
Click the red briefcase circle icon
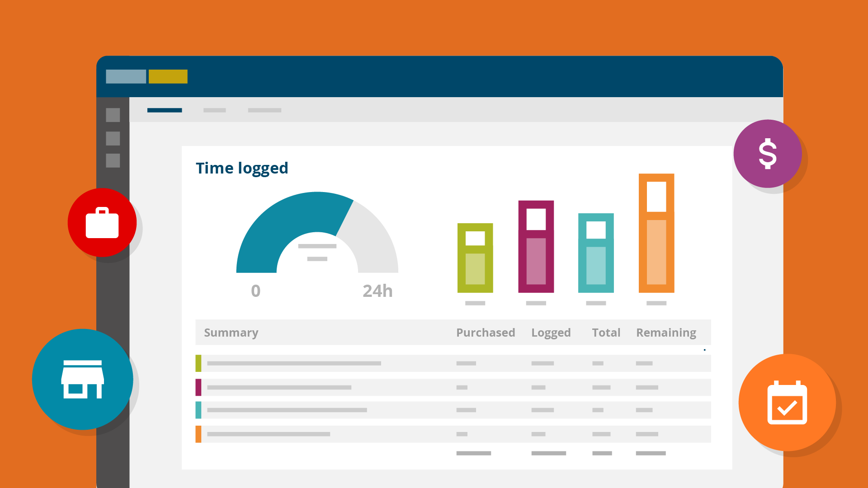(102, 222)
